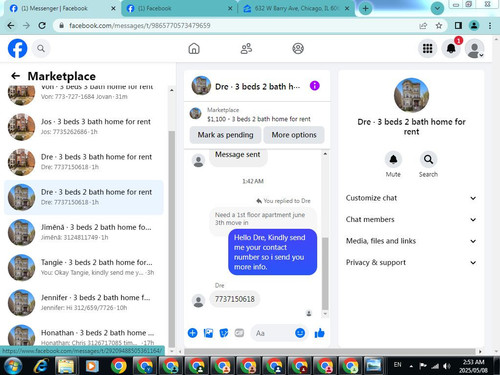
Task: Choose a sticker from the composer
Action: [x=224, y=333]
